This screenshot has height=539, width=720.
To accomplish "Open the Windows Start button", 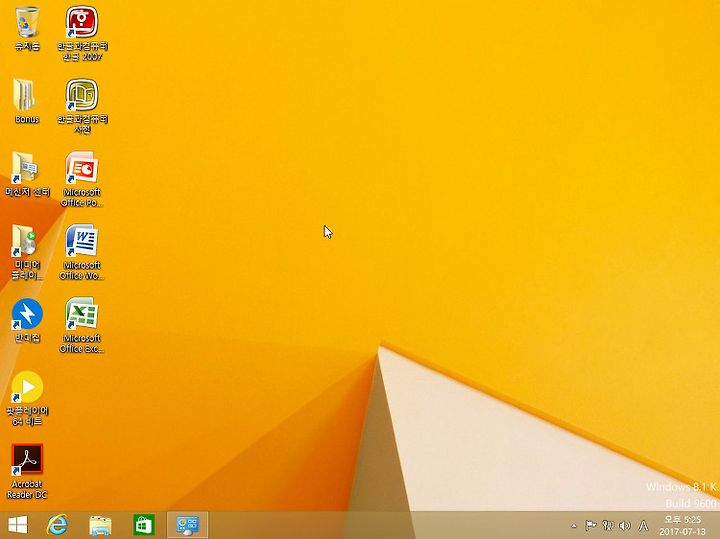I will [x=18, y=525].
